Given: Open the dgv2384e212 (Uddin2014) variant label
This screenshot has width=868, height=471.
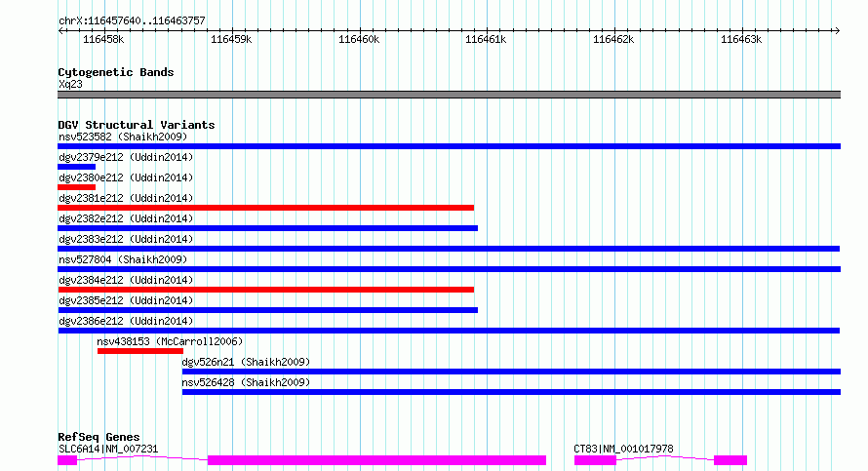Looking at the screenshot, I should pos(126,280).
